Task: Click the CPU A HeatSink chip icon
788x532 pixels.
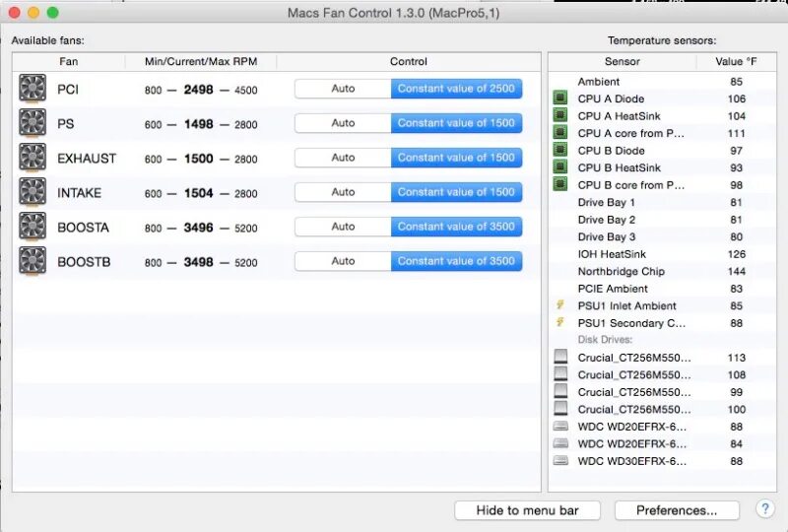Action: [x=560, y=115]
